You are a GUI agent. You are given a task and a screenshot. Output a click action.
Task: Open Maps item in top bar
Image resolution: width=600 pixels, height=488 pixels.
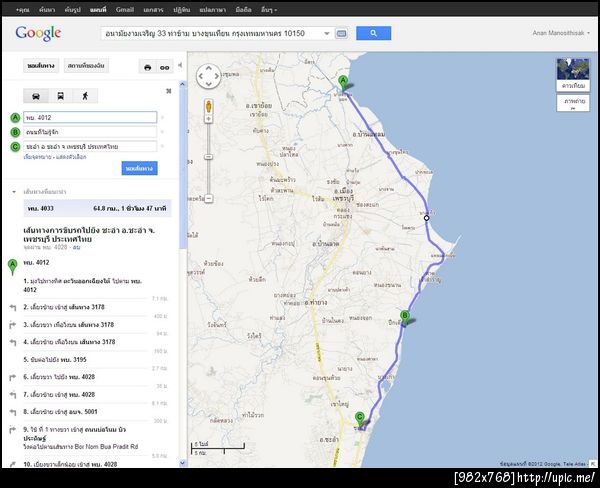coord(98,10)
